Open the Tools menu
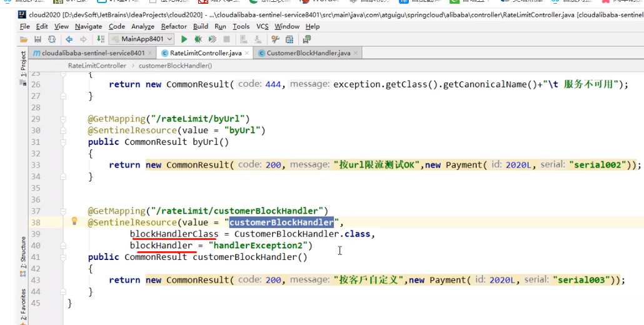644x325 pixels. [x=241, y=26]
